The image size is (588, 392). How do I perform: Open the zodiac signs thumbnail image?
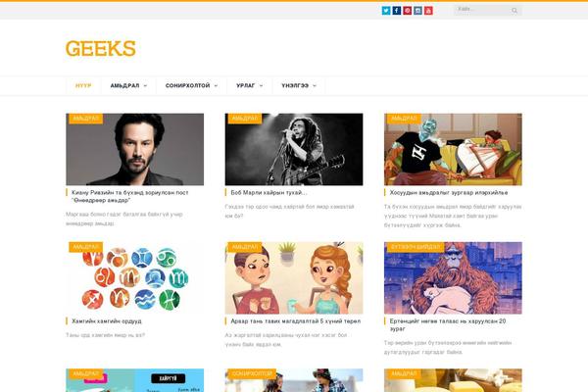135,278
